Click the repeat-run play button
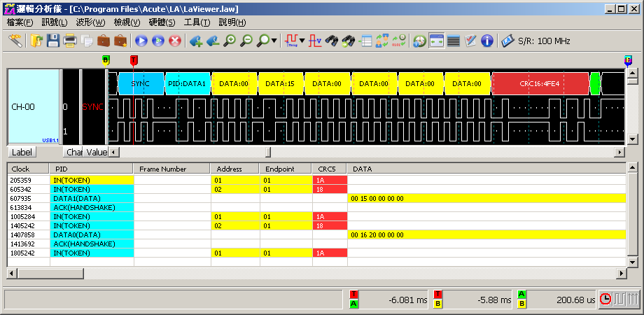 point(158,41)
